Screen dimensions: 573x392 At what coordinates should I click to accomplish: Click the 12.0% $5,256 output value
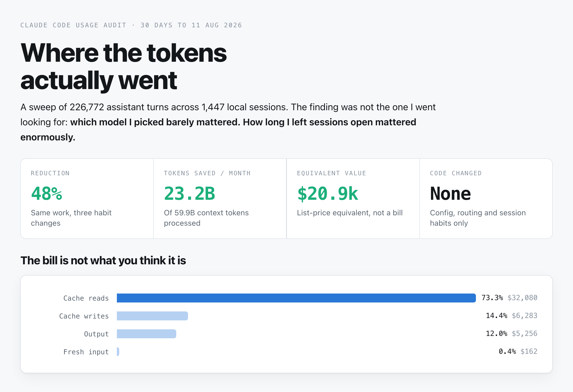tap(512, 334)
